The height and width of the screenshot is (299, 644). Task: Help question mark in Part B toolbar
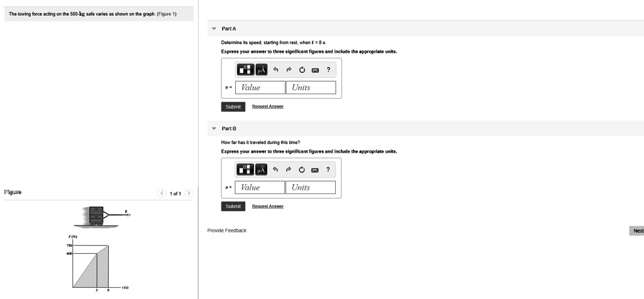[328, 170]
